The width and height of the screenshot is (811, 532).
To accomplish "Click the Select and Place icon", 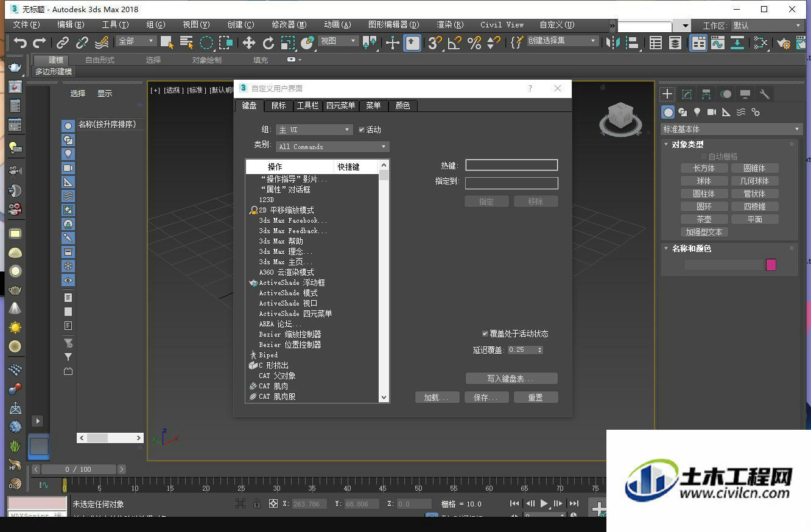I will pyautogui.click(x=307, y=43).
